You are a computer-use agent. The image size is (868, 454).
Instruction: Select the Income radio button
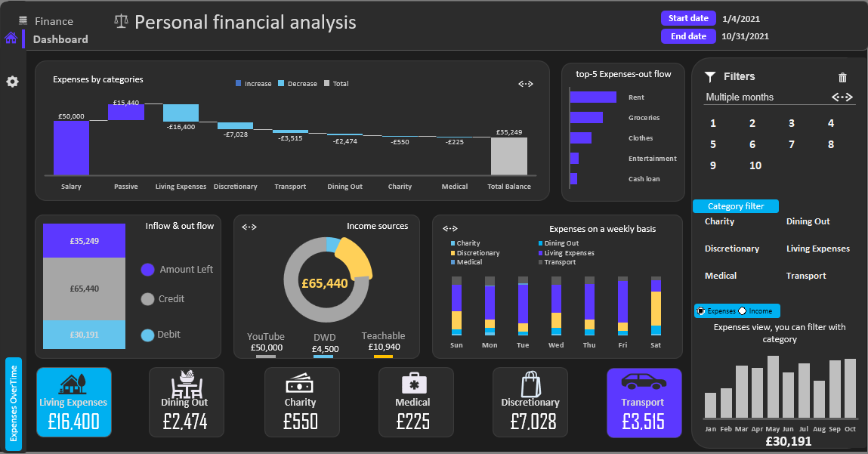click(x=742, y=310)
